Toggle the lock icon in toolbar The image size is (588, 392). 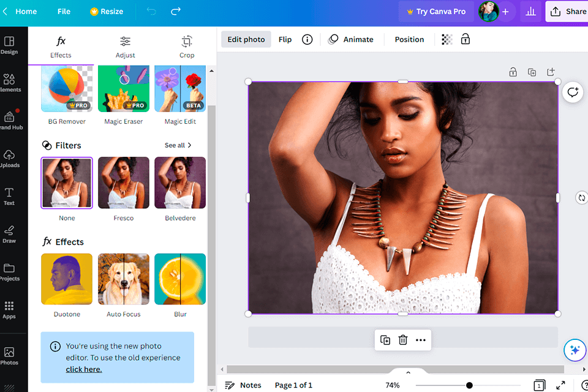466,39
